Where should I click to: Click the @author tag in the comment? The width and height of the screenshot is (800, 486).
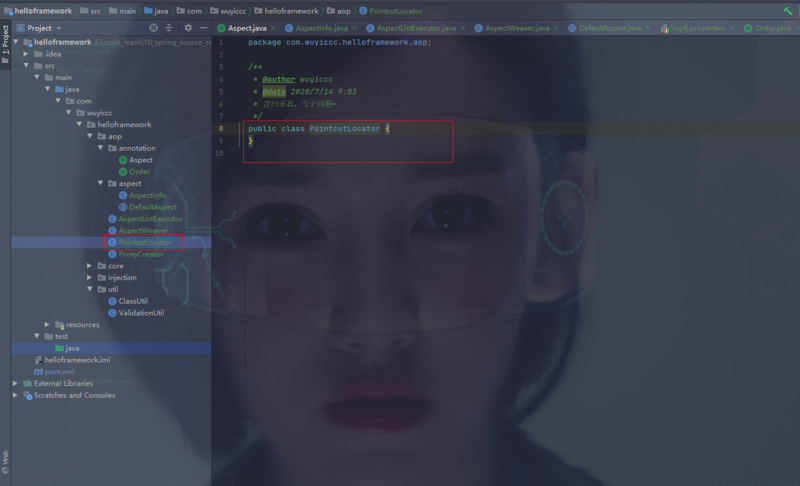[279, 79]
